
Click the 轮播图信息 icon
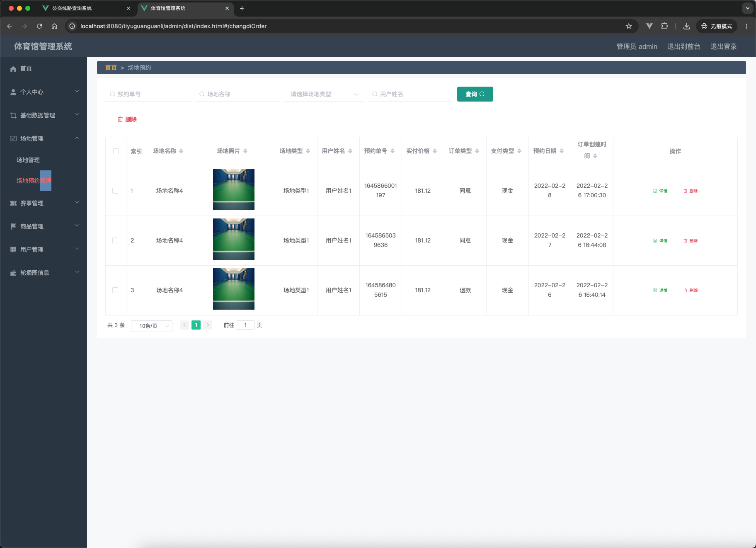13,273
